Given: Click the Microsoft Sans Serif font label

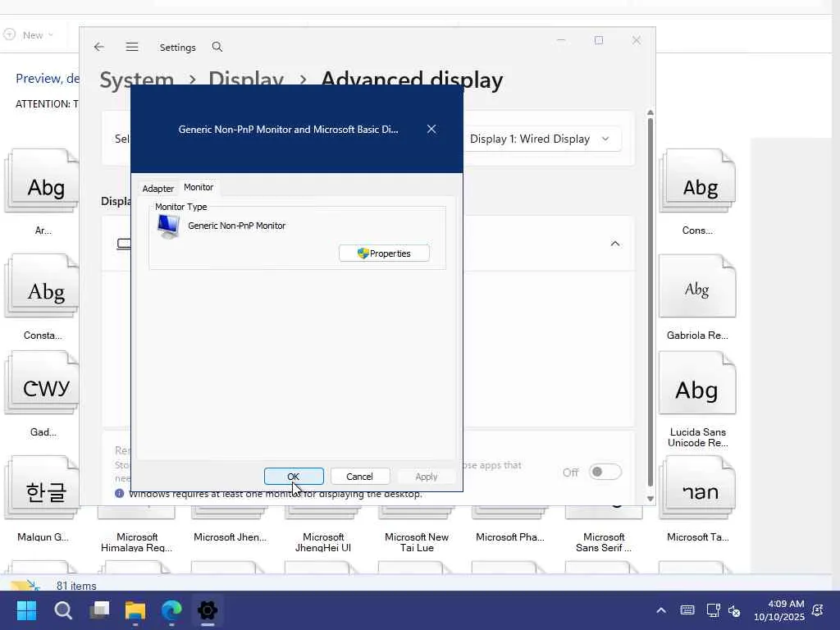Looking at the screenshot, I should click(604, 542).
